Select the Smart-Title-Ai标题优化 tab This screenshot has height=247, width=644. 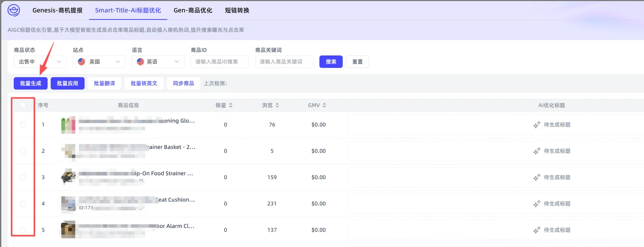pos(128,10)
